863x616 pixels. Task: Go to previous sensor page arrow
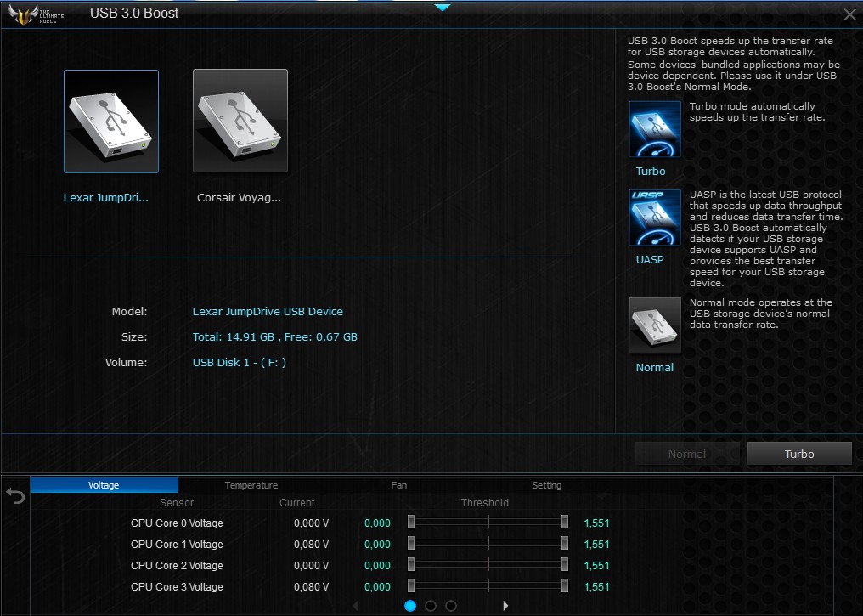pos(356,606)
